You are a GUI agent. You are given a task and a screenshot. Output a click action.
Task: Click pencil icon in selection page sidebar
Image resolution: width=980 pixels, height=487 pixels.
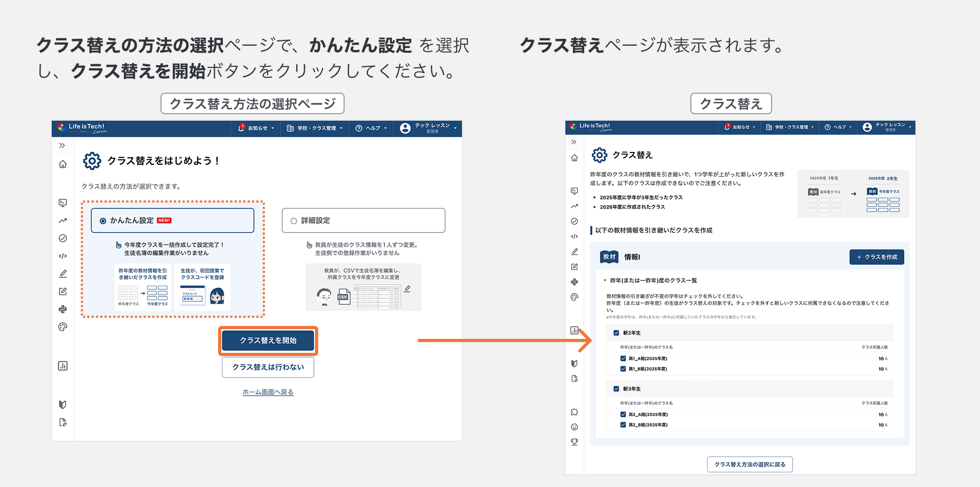pyautogui.click(x=62, y=274)
